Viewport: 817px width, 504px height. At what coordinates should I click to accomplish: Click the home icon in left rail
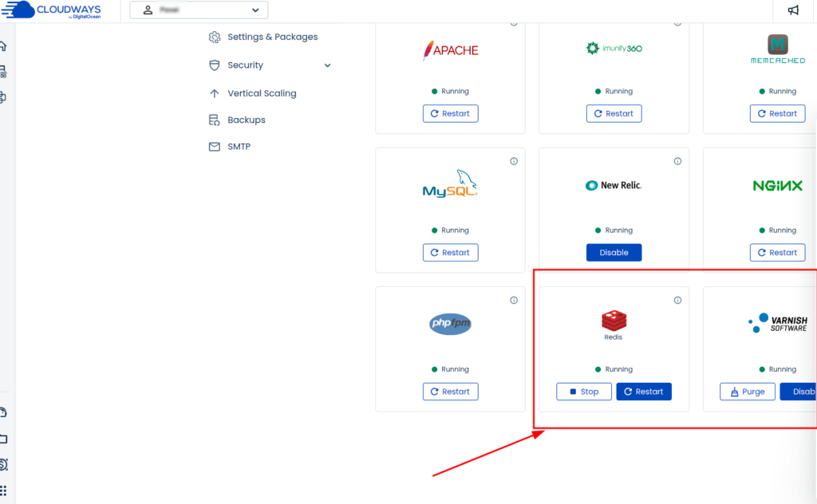[x=3, y=46]
